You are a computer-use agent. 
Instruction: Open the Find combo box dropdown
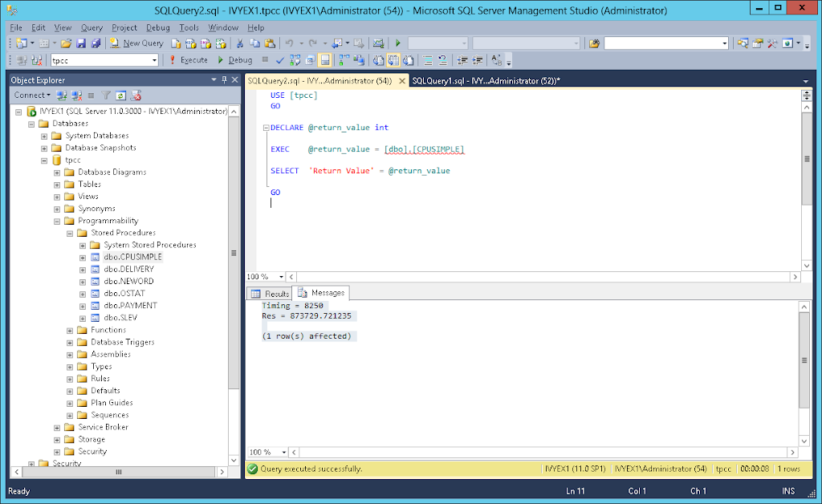[x=725, y=43]
